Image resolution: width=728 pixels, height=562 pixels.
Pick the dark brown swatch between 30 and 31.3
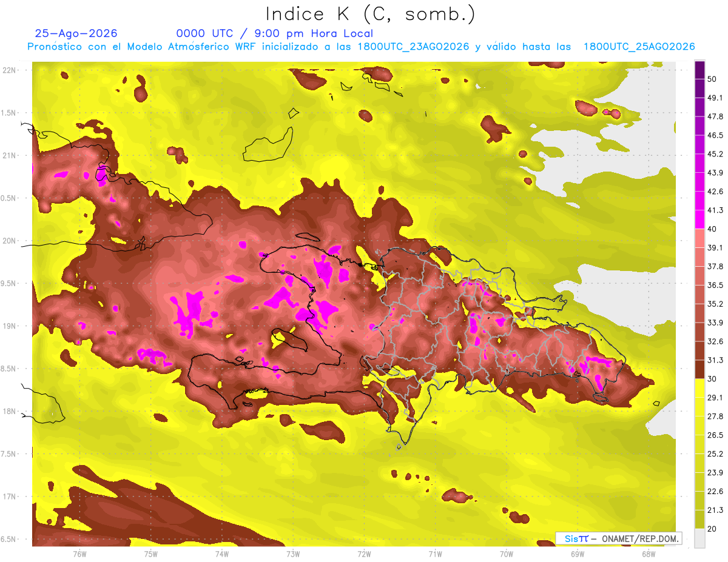click(699, 369)
